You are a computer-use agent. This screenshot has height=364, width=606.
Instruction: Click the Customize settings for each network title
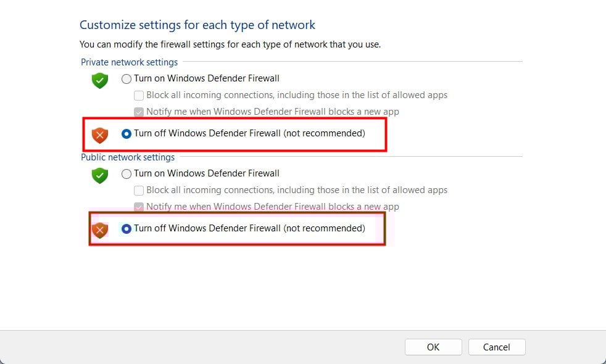coord(197,25)
